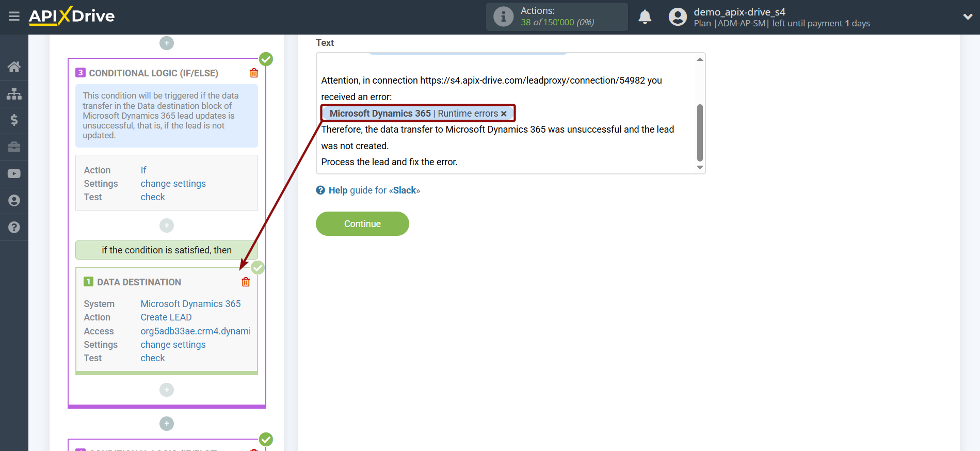Click the Actions info icon

coord(503,17)
